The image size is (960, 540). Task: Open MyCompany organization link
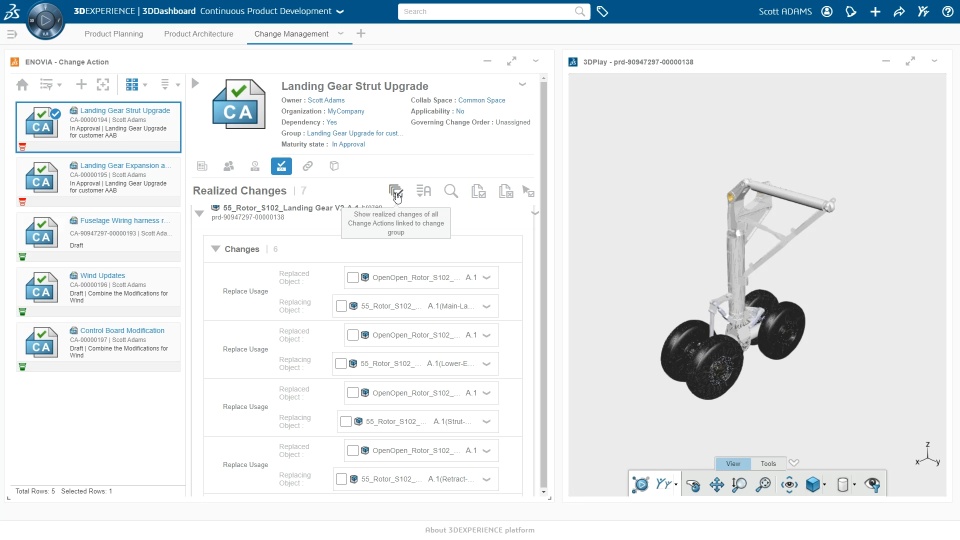(346, 111)
